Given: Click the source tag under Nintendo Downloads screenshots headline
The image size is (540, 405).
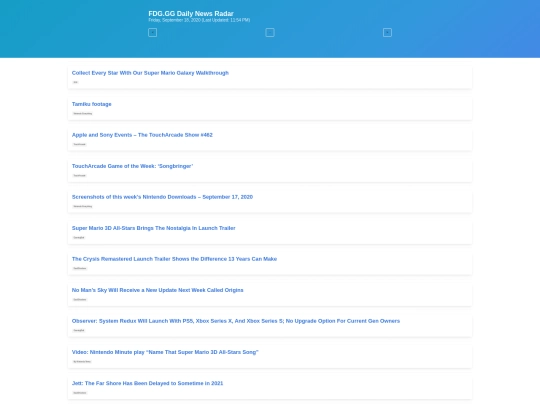Looking at the screenshot, I should (83, 206).
